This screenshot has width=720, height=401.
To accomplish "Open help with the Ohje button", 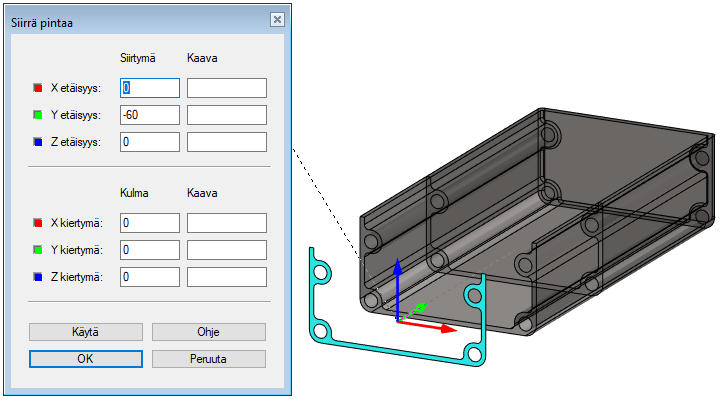I will pos(208,332).
